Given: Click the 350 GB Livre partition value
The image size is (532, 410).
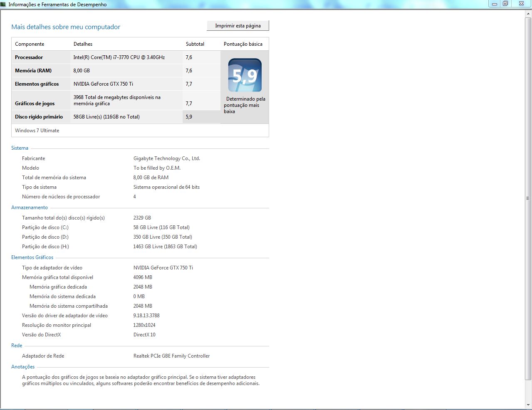Looking at the screenshot, I should 163,237.
